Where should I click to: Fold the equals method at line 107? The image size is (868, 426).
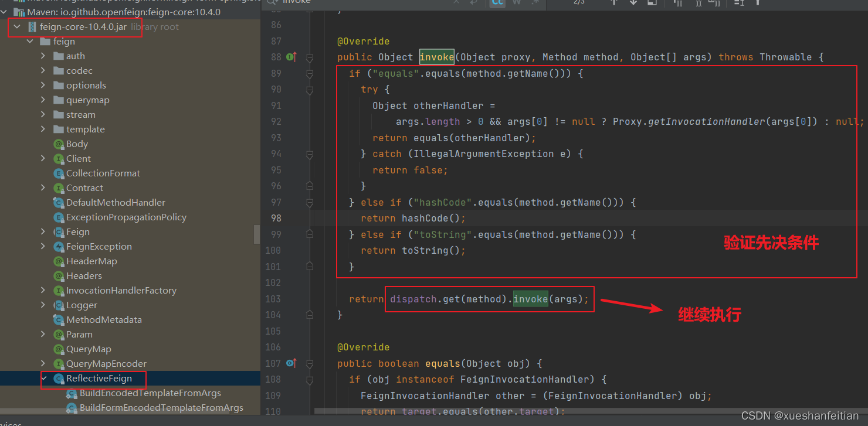point(310,363)
